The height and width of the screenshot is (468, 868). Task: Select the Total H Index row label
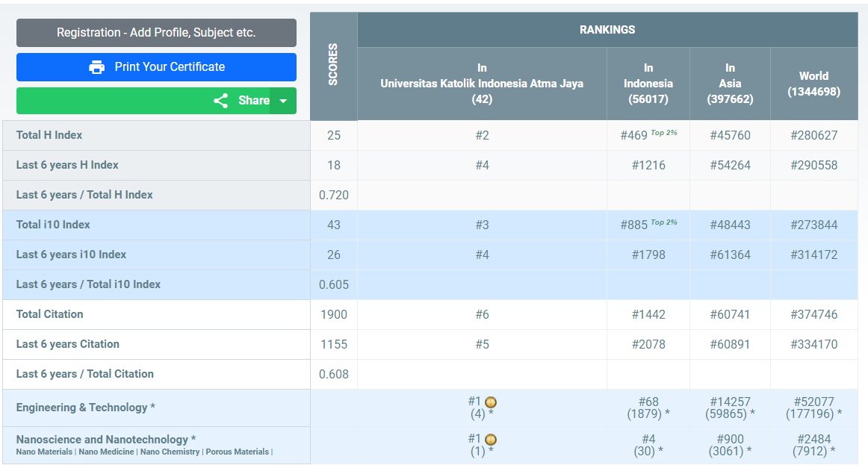click(x=49, y=135)
